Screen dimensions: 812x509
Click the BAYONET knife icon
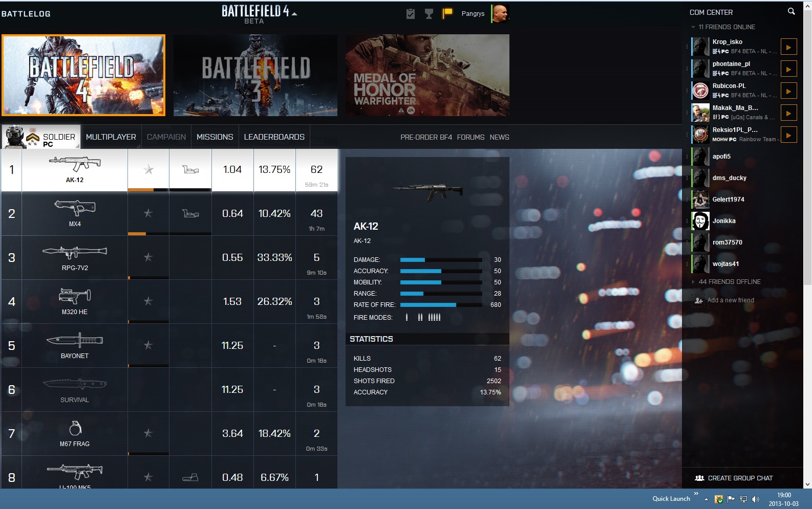click(75, 340)
